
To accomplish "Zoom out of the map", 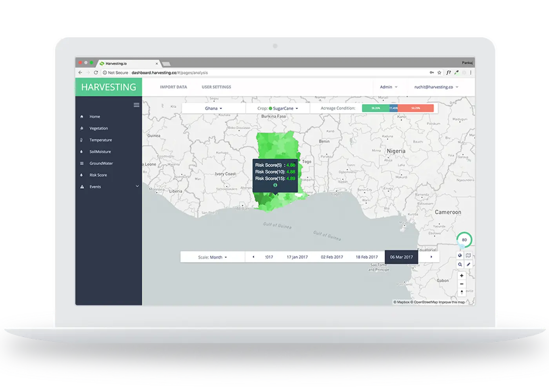I will (x=462, y=284).
